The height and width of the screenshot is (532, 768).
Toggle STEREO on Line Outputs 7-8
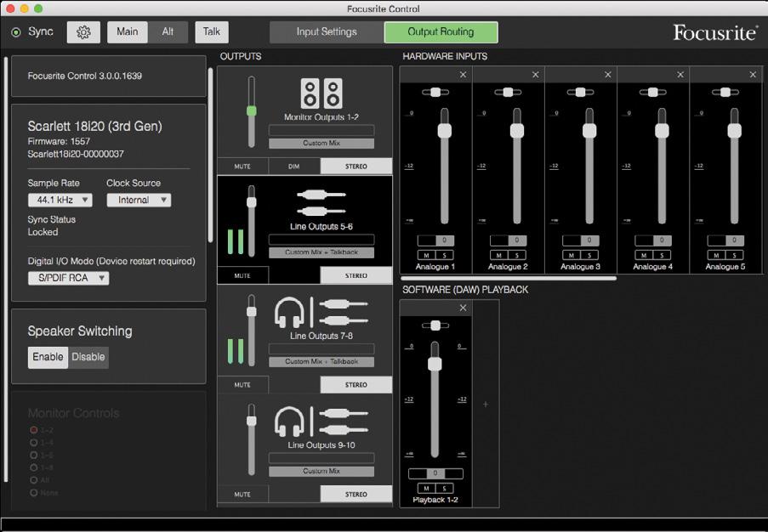pos(356,385)
